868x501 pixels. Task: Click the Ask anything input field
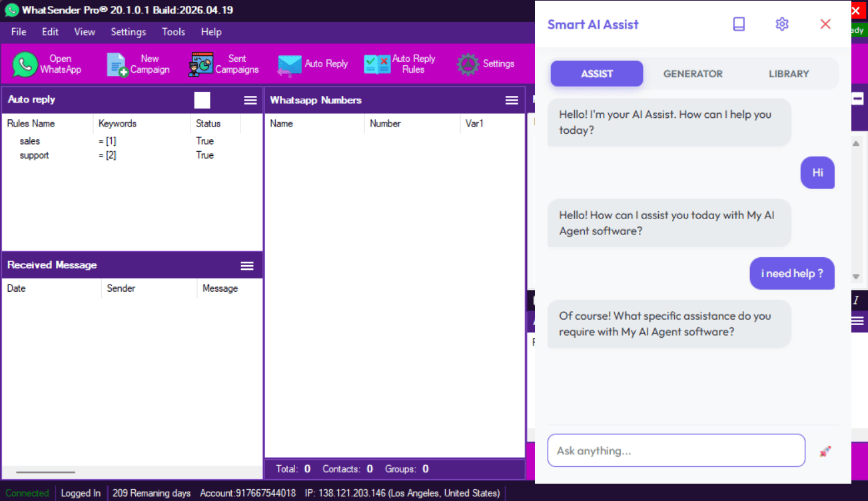[676, 451]
